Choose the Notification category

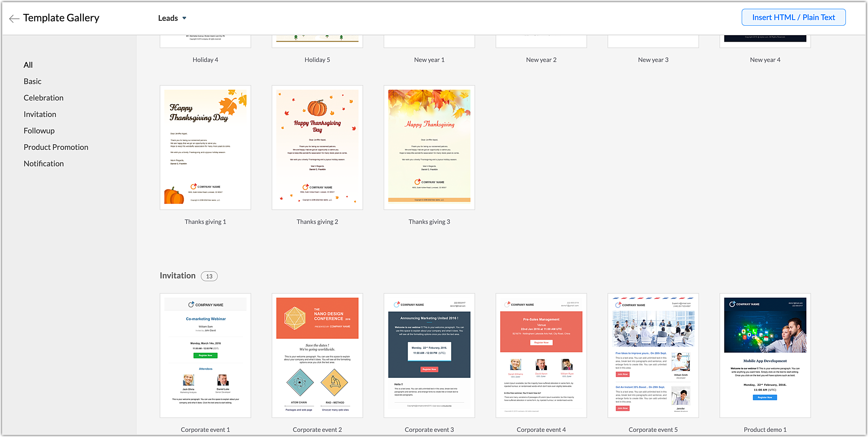pos(43,164)
